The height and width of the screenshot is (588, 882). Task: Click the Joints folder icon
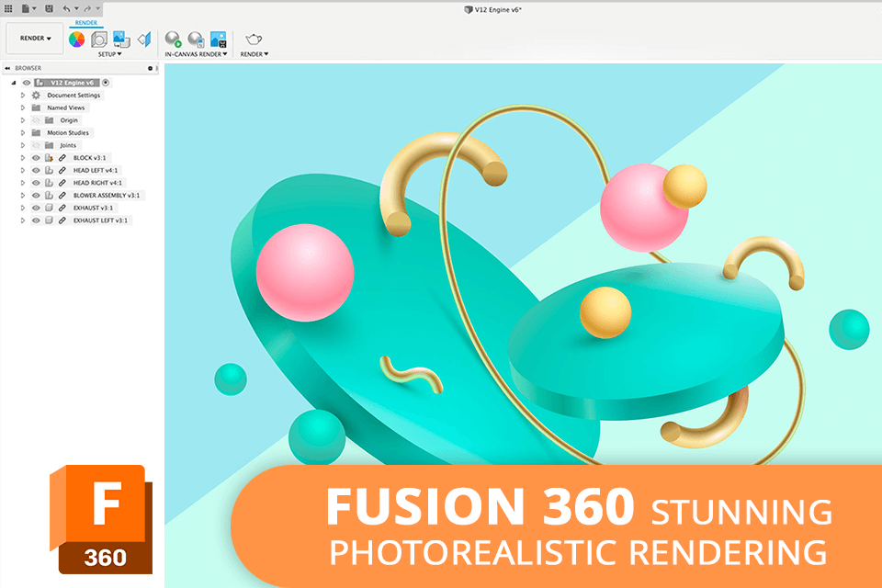tap(49, 145)
